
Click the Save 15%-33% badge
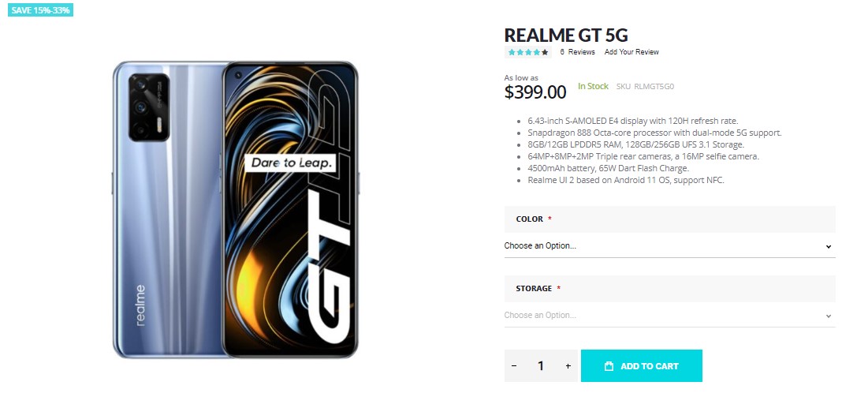click(40, 10)
